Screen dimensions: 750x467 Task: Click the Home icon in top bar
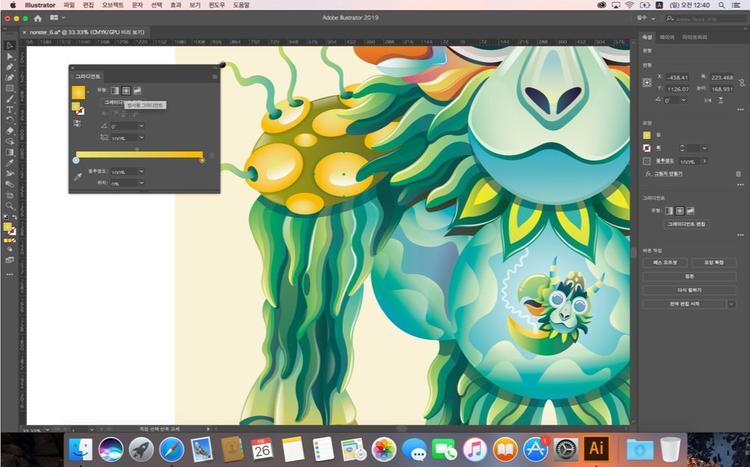38,18
